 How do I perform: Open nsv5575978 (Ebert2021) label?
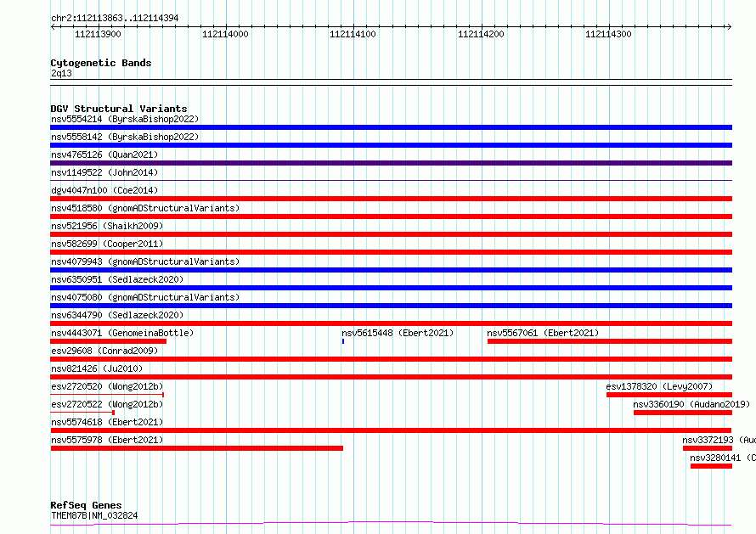tap(107, 440)
